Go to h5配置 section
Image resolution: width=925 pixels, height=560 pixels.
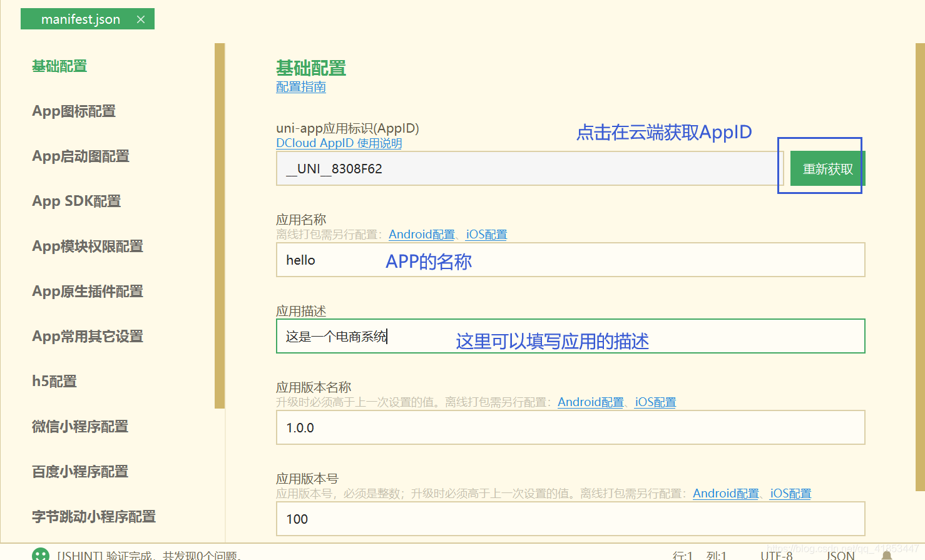pyautogui.click(x=54, y=382)
